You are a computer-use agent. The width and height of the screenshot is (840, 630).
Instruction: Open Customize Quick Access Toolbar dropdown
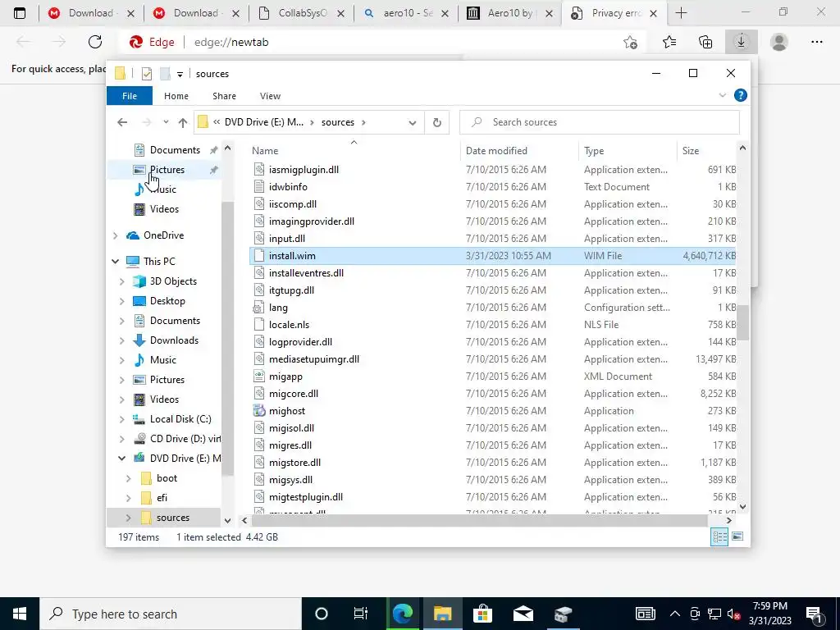[180, 75]
